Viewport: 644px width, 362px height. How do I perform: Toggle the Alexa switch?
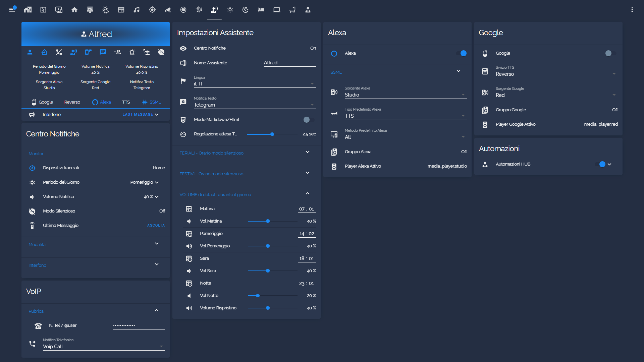(462, 53)
